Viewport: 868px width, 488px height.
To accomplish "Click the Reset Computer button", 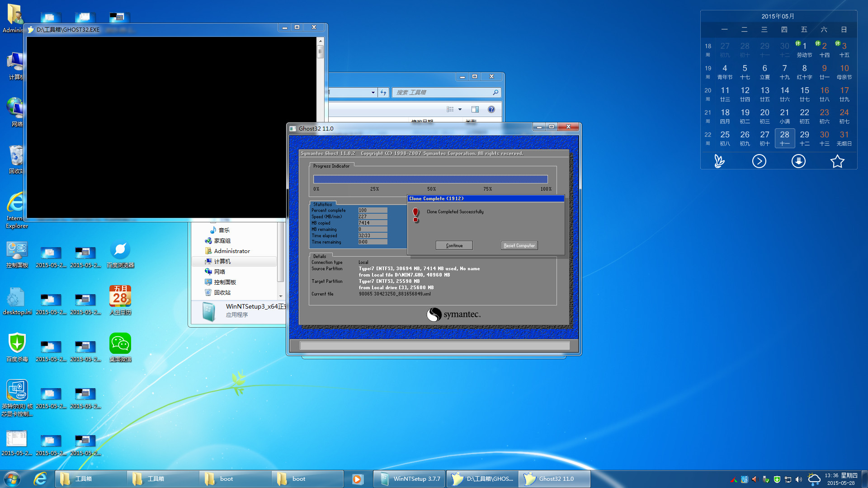I will point(519,245).
